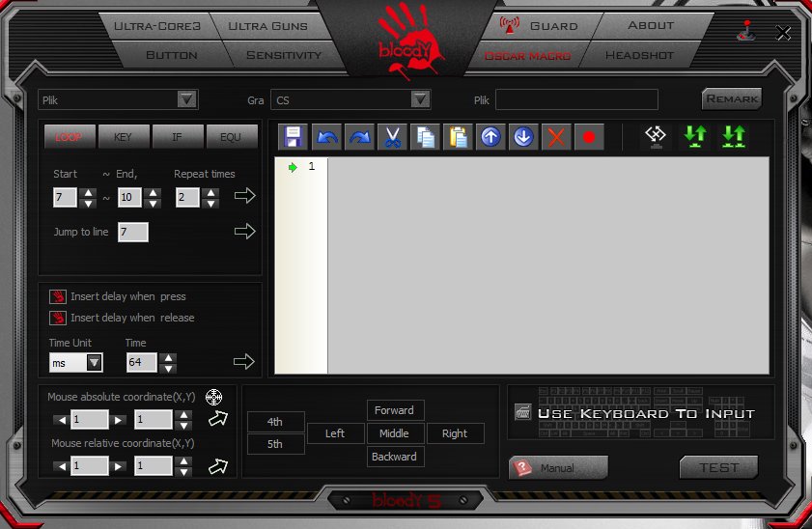The width and height of the screenshot is (812, 529).
Task: Select the IF command tab
Action: pos(177,137)
